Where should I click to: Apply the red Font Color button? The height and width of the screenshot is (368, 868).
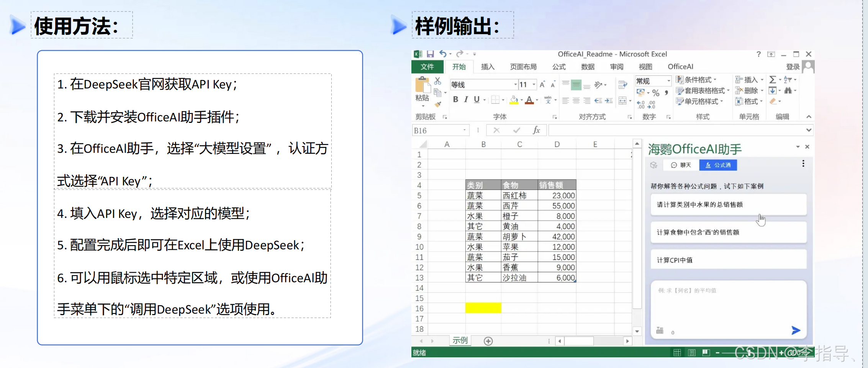click(x=529, y=100)
